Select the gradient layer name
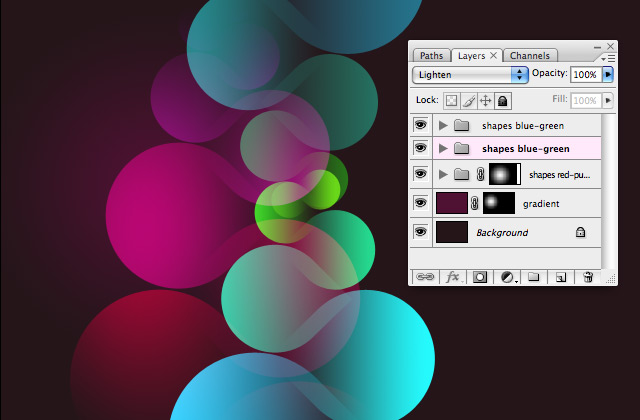The image size is (640, 420). [541, 204]
